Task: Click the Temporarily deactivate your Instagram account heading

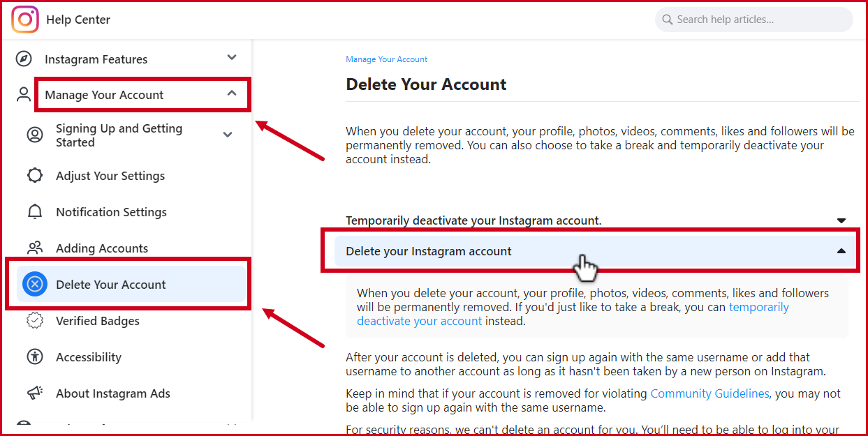Action: (x=473, y=220)
